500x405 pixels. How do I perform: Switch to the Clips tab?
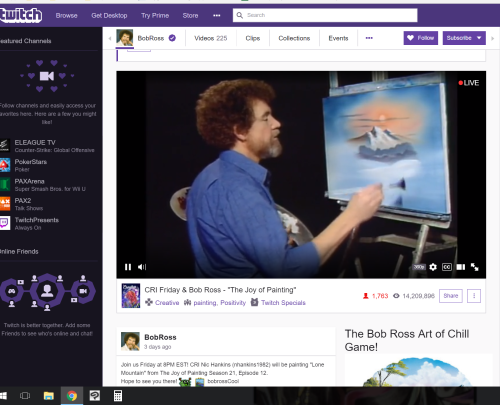(x=253, y=38)
